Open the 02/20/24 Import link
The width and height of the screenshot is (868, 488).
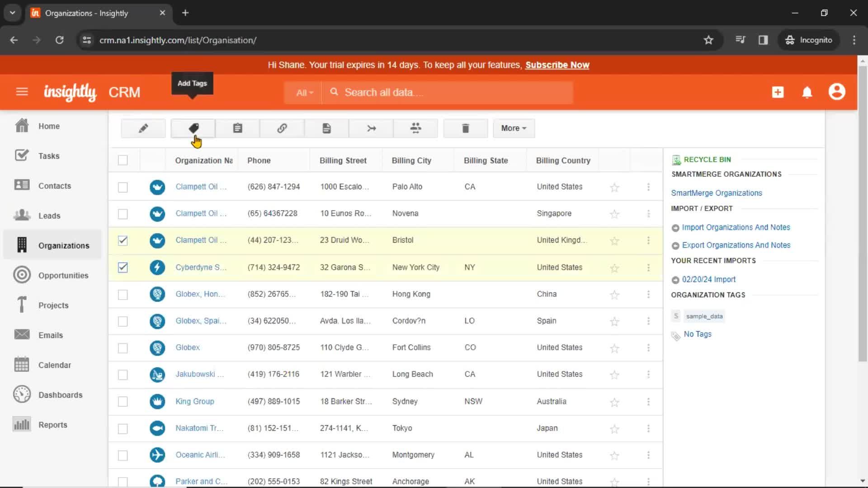(x=708, y=279)
